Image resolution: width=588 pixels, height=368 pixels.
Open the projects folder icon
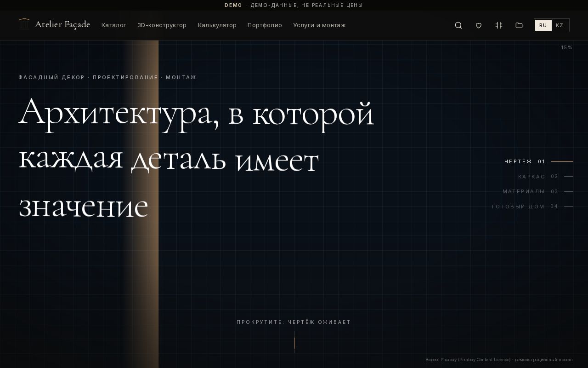tap(519, 25)
